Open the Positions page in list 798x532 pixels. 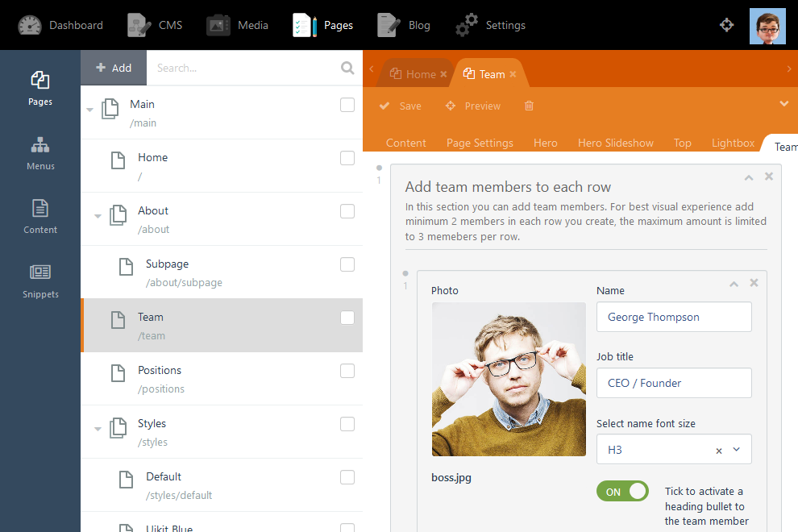[x=222, y=379]
